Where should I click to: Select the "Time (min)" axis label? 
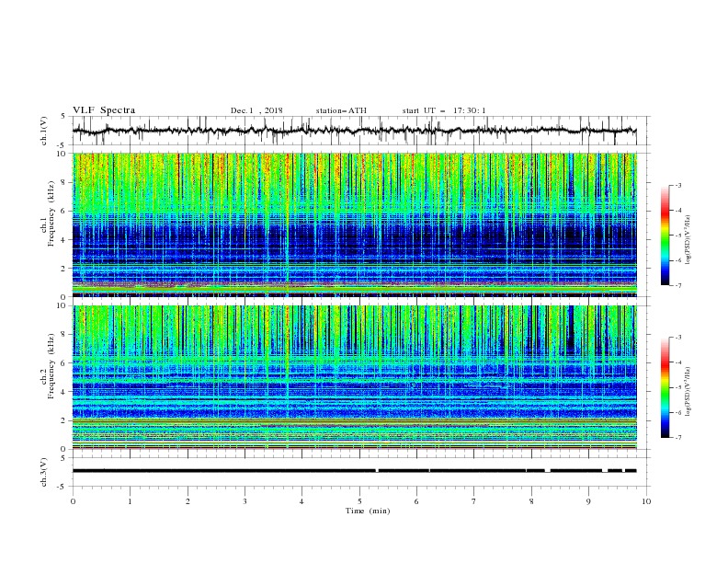(x=368, y=511)
